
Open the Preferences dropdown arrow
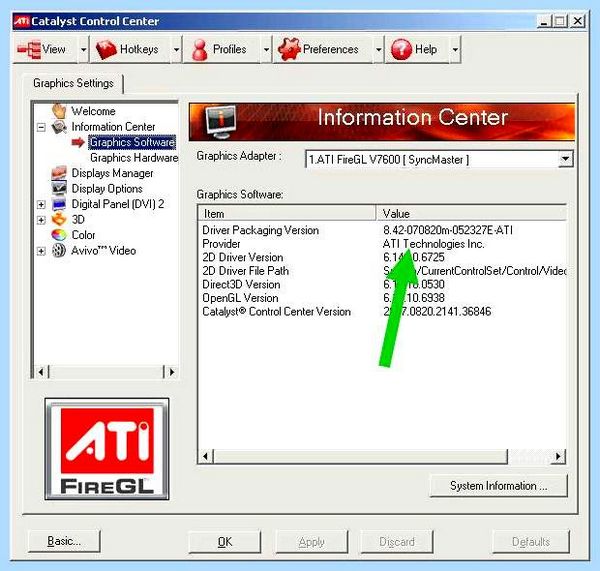pos(378,49)
